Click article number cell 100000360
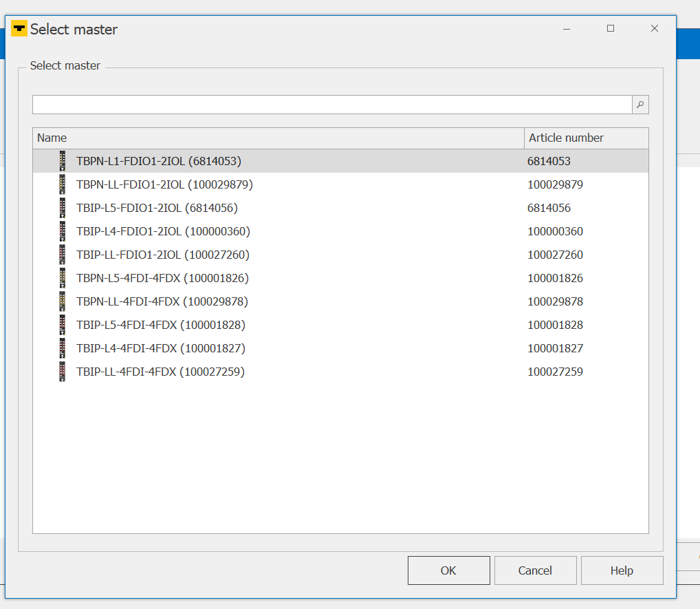 pos(555,231)
